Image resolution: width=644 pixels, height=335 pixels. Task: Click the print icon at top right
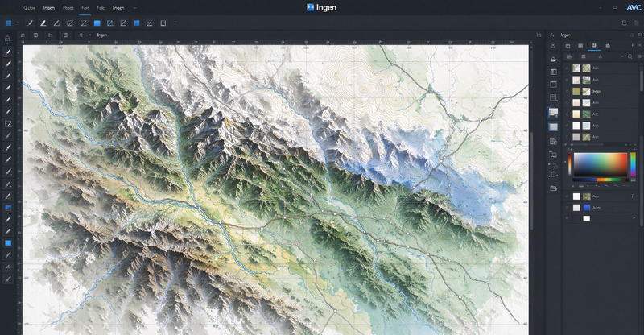click(x=625, y=23)
